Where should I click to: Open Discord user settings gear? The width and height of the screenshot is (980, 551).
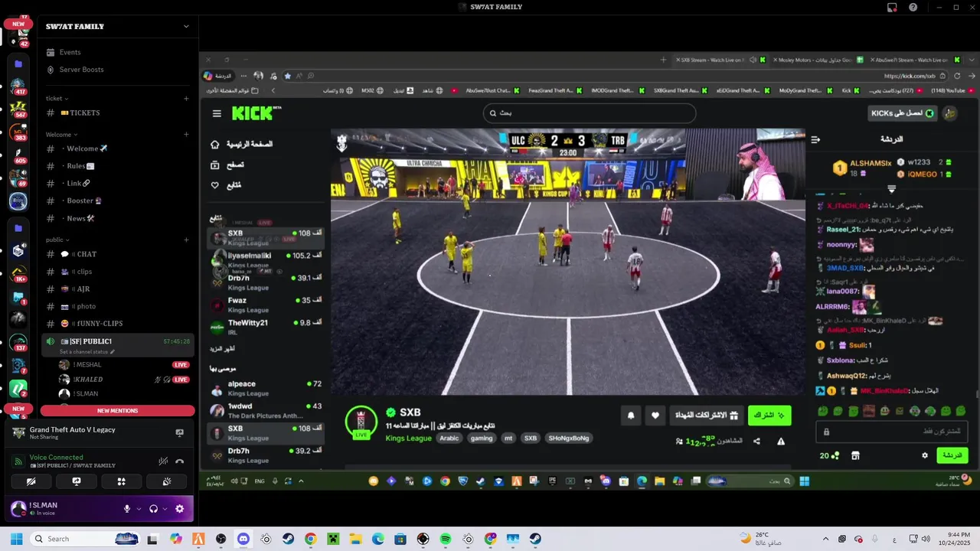coord(179,508)
